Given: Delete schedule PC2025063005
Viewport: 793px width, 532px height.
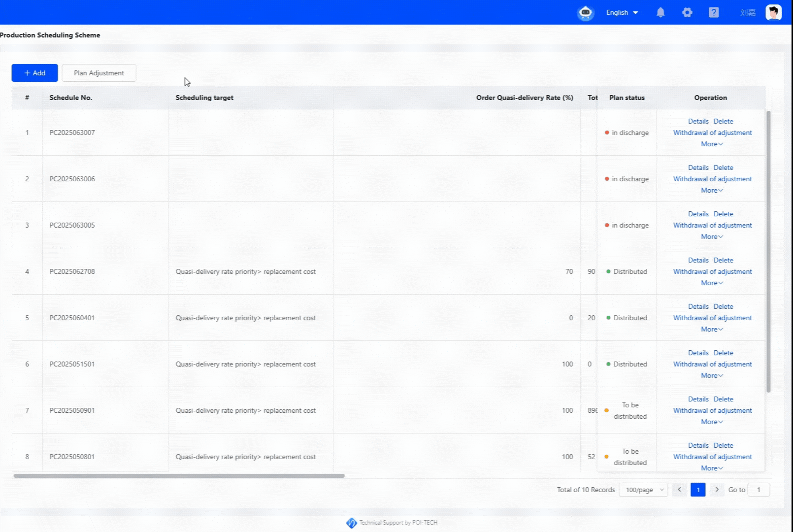Looking at the screenshot, I should 723,214.
